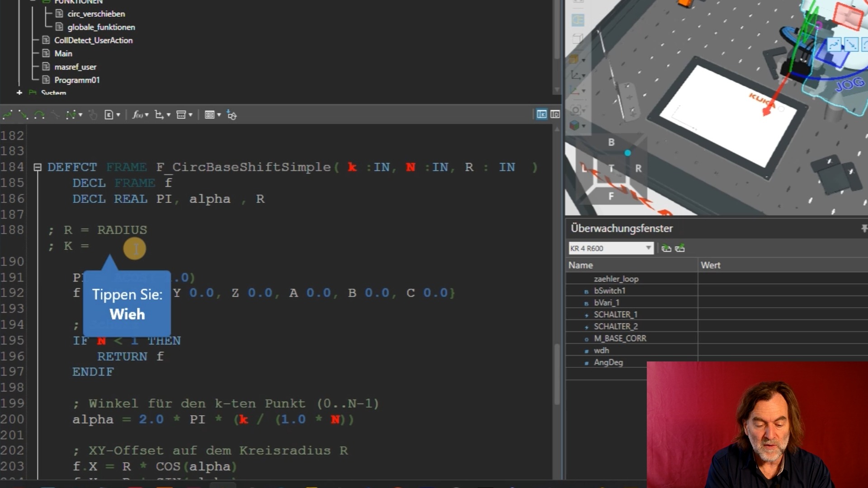Open Programm01 in the project tree

77,80
